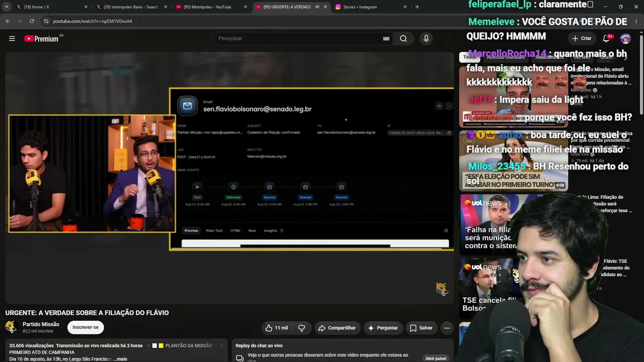644x362 pixels.
Task: Switch to 'Stories • Instagram' tab
Action: click(x=370, y=7)
